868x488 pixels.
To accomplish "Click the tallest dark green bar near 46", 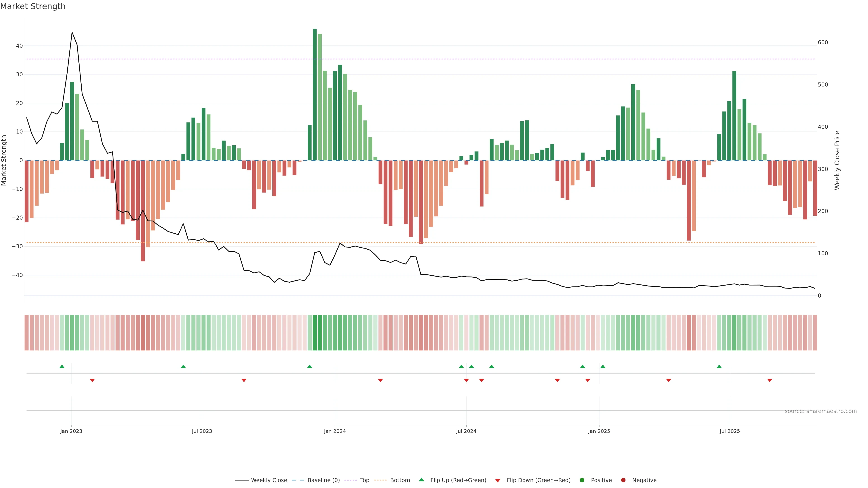I will pos(315,94).
